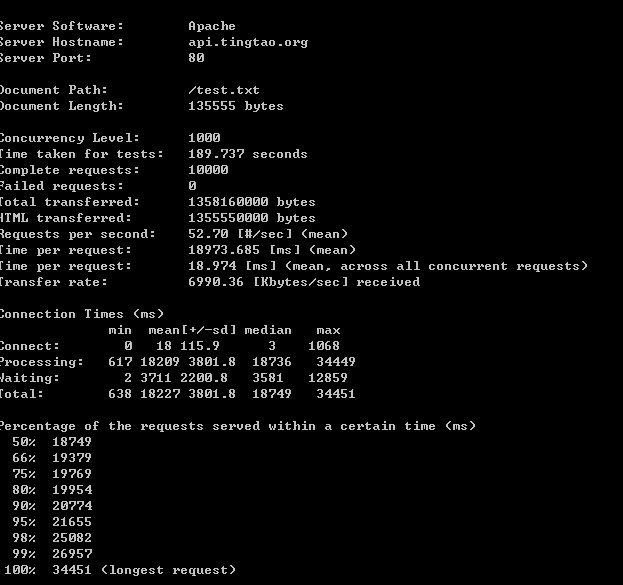
Task: Click the api.tingtao.org hostname text
Action: coord(248,43)
